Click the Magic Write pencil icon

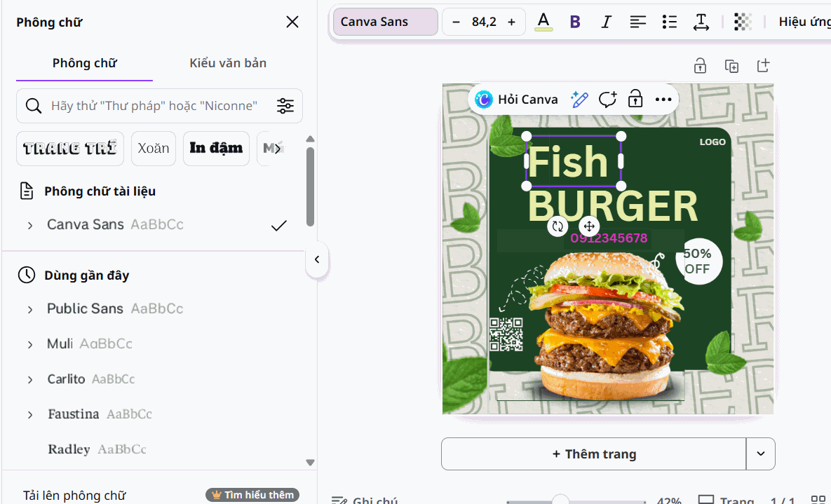tap(579, 99)
